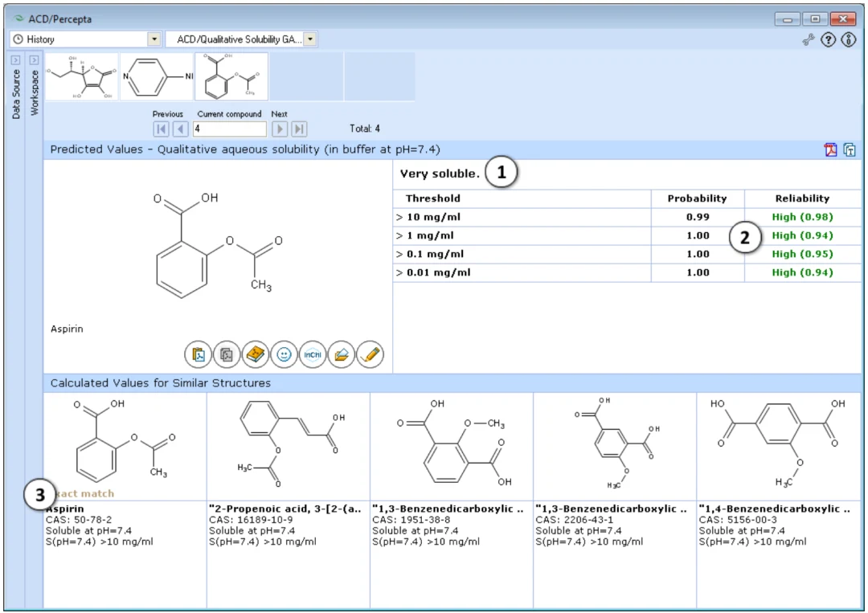Viewport: 868px width, 613px height.
Task: Select the similar structure with CAS 16189-10-9
Action: (289, 447)
